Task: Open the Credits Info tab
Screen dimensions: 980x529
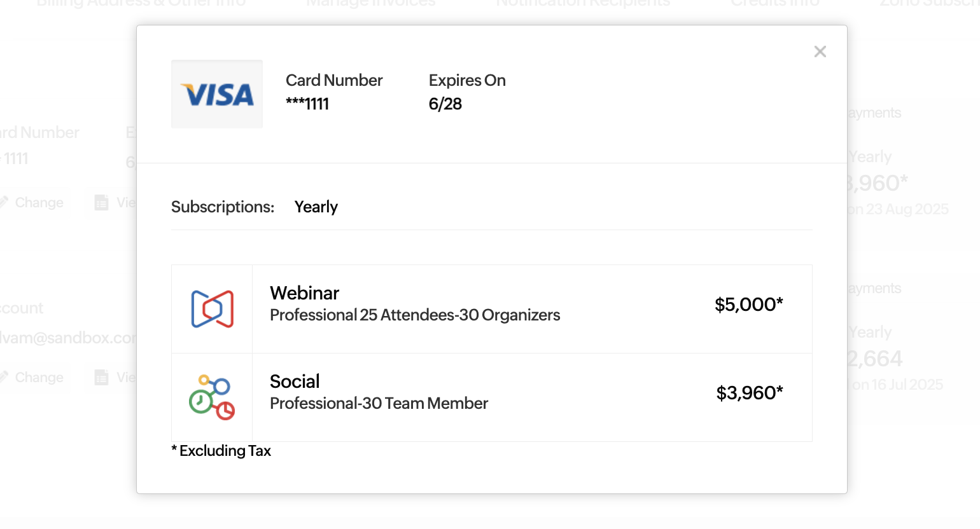Action: pyautogui.click(x=774, y=3)
